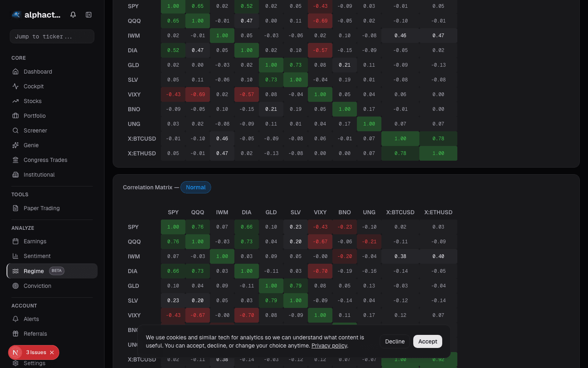Screen dimensions: 588x368
Task: Dismiss the 3 Issues badge
Action: click(52, 352)
